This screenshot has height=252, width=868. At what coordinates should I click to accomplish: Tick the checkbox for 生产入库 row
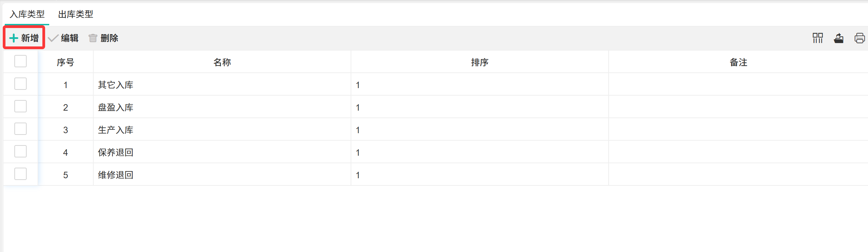tap(21, 129)
